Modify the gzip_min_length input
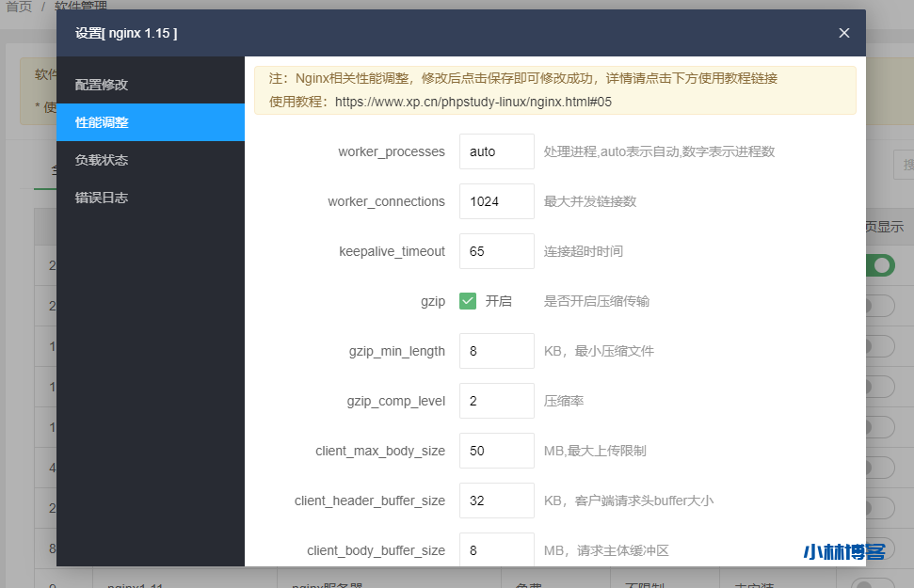Viewport: 914px width, 588px height. (496, 351)
